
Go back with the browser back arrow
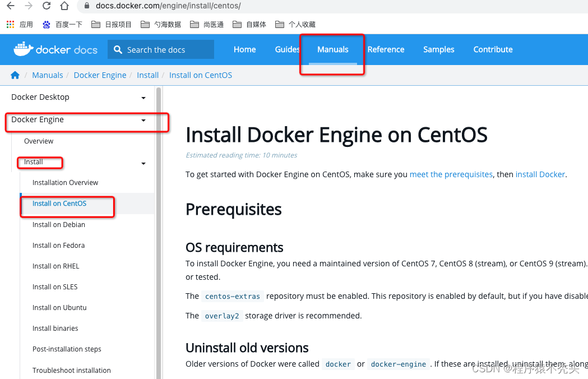(11, 6)
